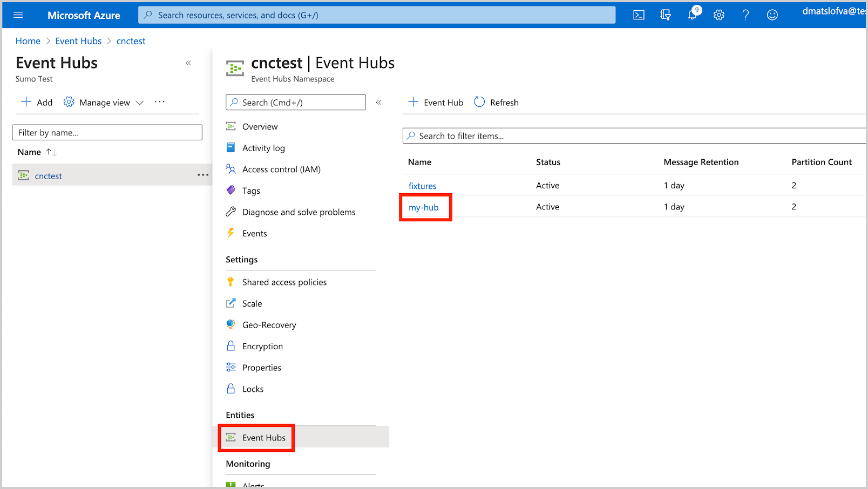Collapse the namespace navigation menu
The image size is (868, 489).
coord(378,102)
